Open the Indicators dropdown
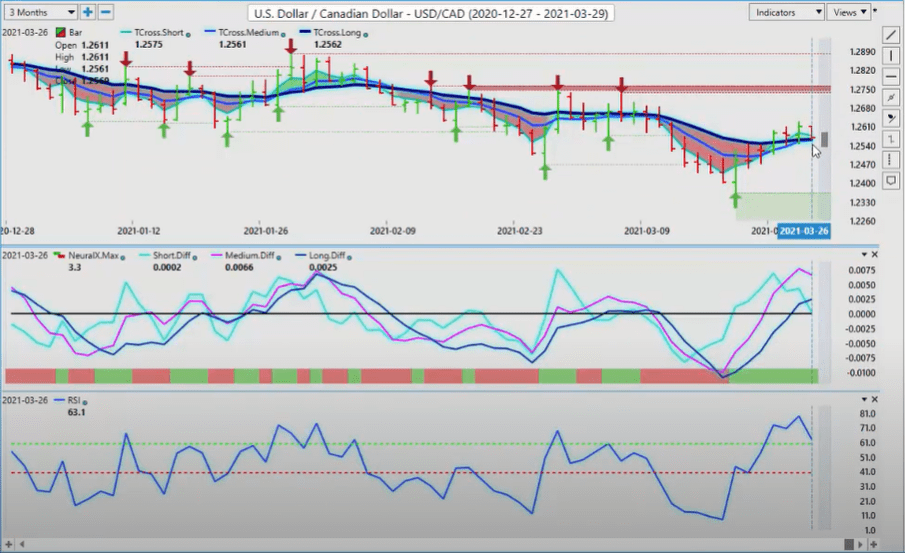 (x=786, y=12)
